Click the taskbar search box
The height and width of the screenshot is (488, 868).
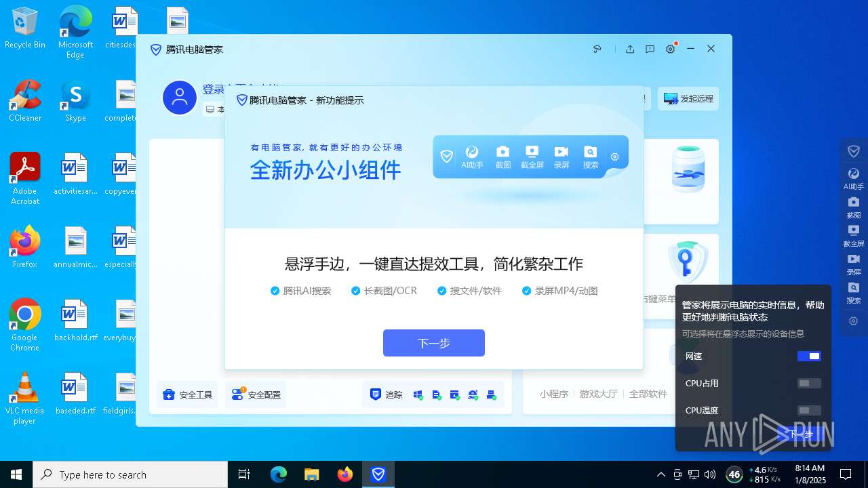pyautogui.click(x=130, y=474)
